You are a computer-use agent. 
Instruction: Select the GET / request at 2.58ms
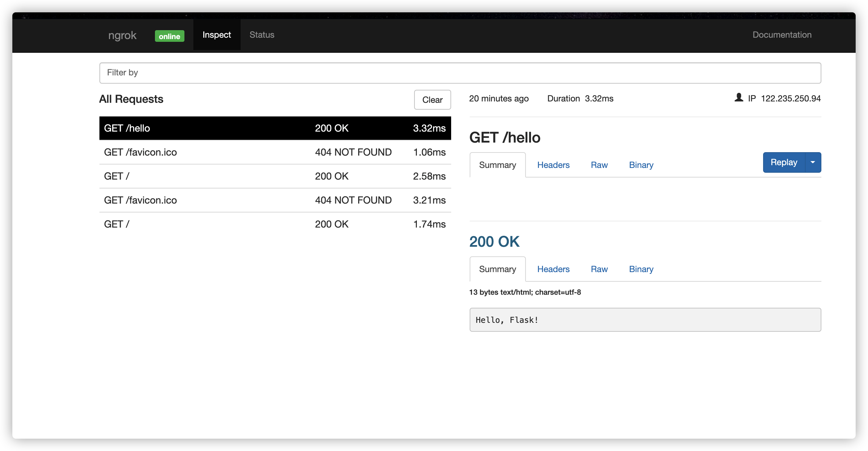click(275, 176)
